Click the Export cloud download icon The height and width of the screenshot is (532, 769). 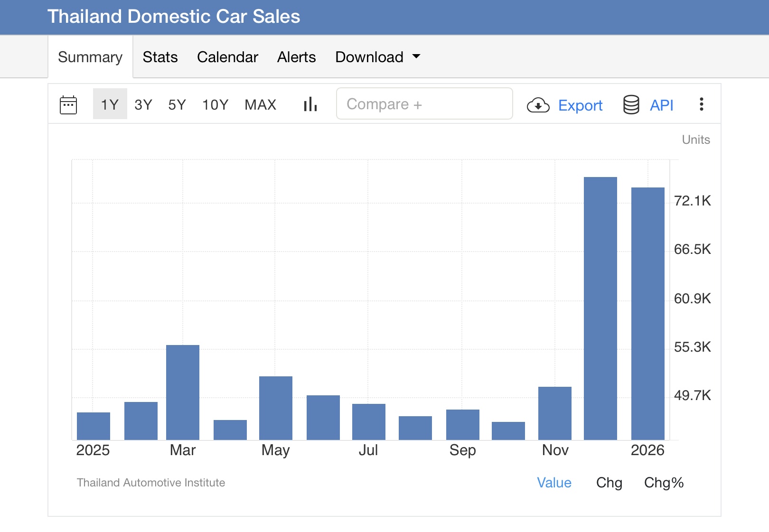click(x=538, y=105)
